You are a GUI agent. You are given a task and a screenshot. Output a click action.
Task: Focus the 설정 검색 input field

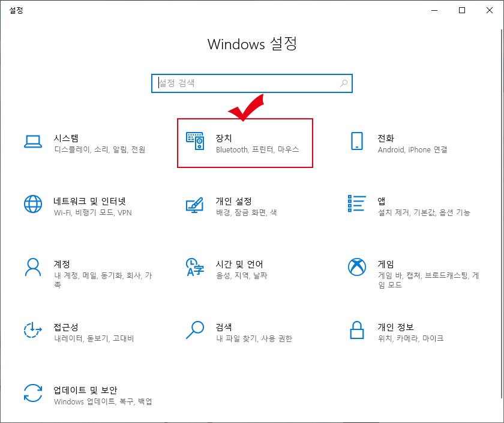click(251, 83)
